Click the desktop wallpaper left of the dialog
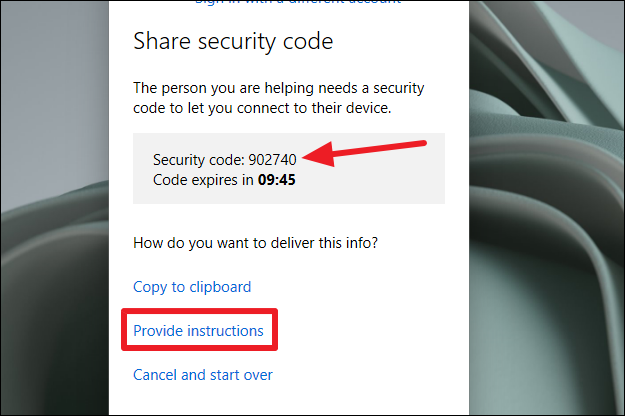This screenshot has width=625, height=416. [54, 207]
